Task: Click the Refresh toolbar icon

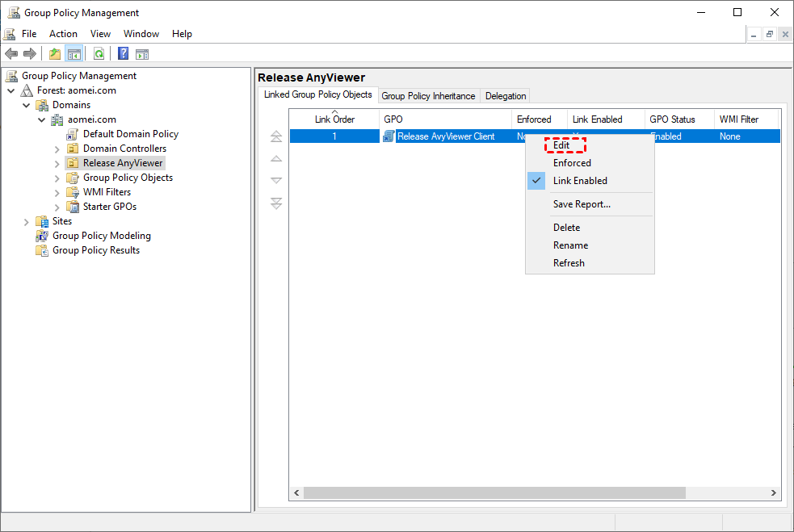Action: point(99,54)
